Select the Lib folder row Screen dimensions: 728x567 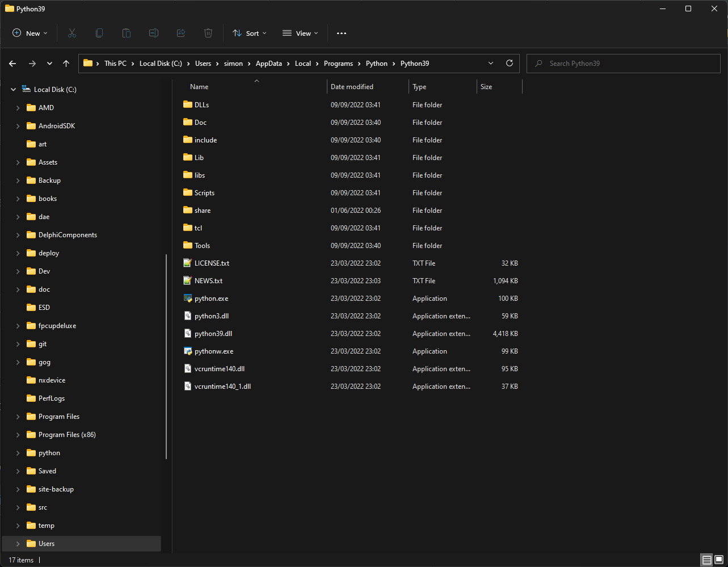pyautogui.click(x=351, y=158)
